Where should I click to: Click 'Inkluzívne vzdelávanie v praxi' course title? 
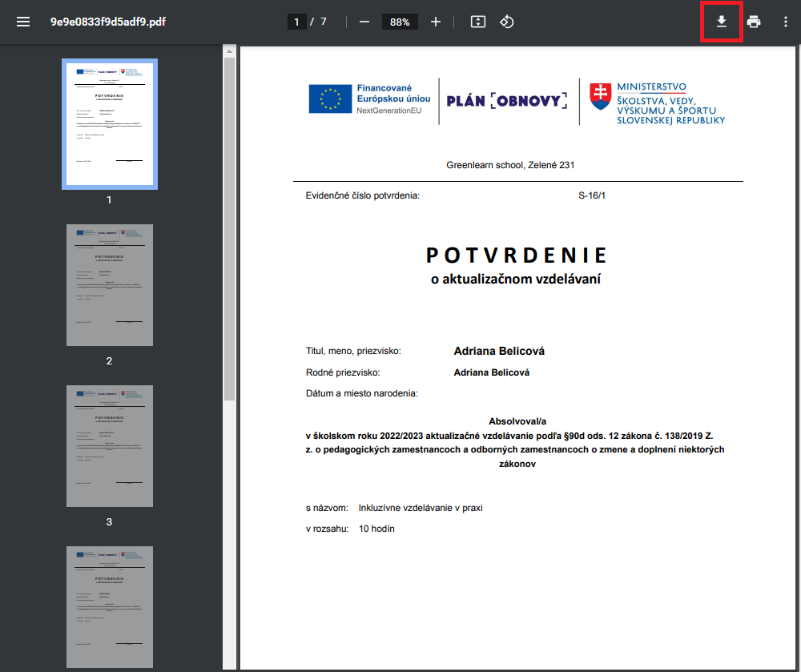tap(421, 508)
